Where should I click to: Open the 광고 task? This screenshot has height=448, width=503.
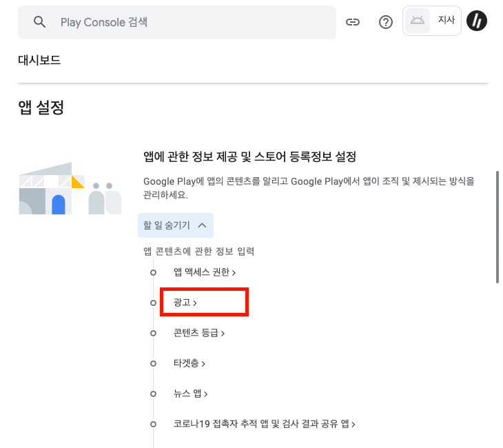[x=185, y=303]
